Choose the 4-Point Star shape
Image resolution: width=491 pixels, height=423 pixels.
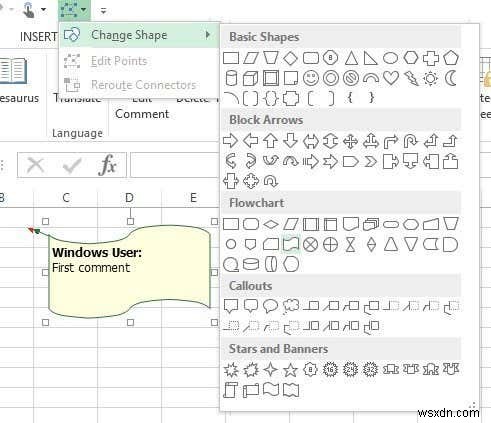pos(270,369)
